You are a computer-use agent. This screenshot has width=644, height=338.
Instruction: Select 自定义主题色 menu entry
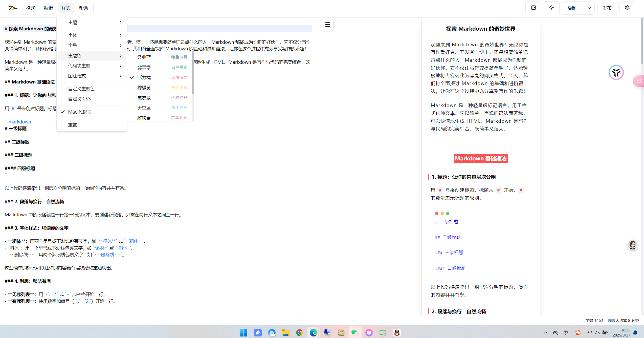(92, 89)
